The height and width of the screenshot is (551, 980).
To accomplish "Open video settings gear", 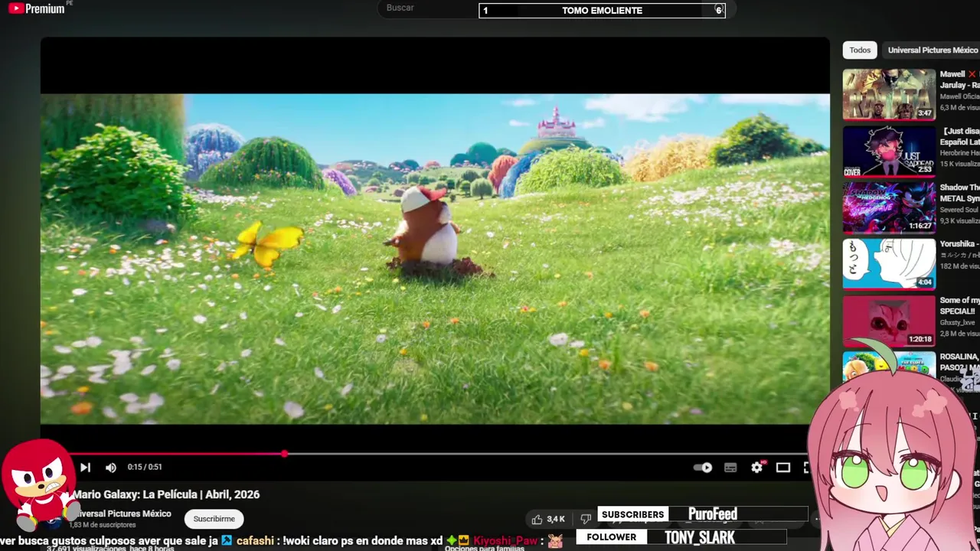I will tap(756, 468).
